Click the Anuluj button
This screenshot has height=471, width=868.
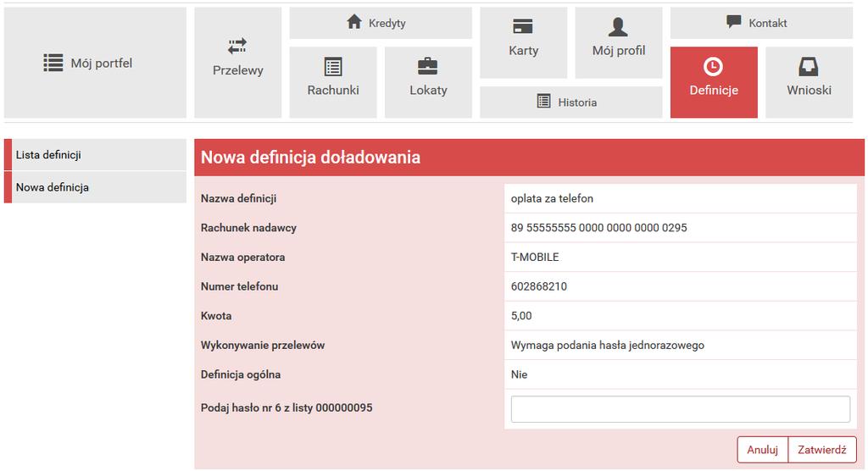tap(762, 450)
